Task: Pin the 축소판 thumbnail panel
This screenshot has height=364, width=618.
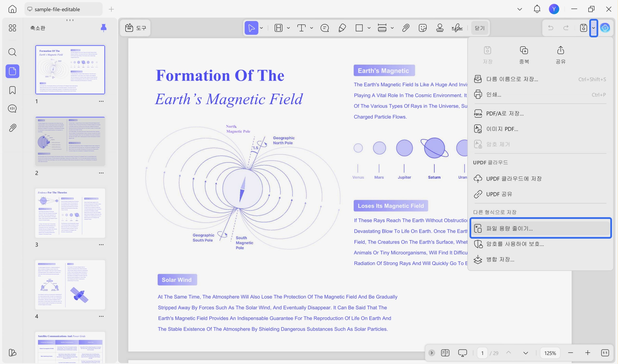Action: pyautogui.click(x=104, y=28)
